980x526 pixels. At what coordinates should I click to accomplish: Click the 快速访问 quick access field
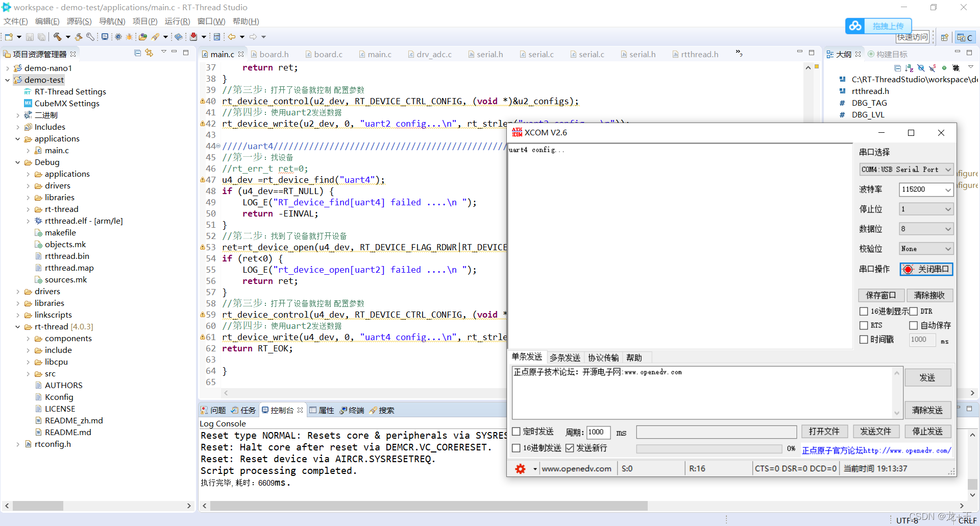tap(913, 37)
